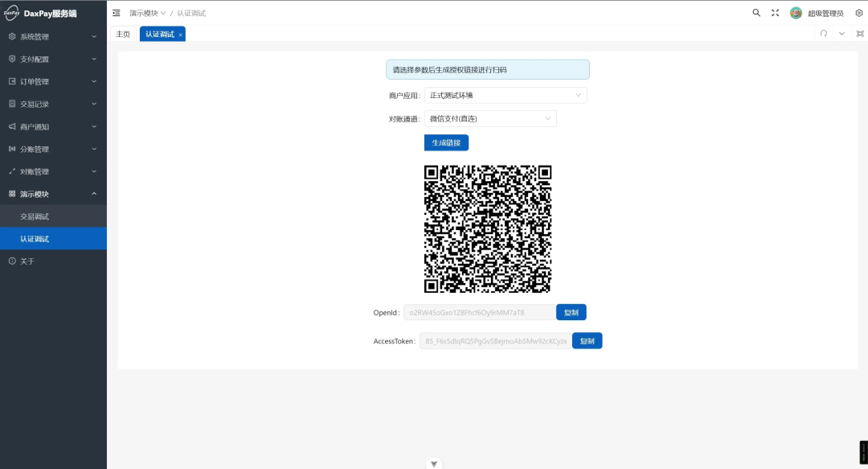The width and height of the screenshot is (868, 469).
Task: Click the DaxPay logo
Action: 12,13
